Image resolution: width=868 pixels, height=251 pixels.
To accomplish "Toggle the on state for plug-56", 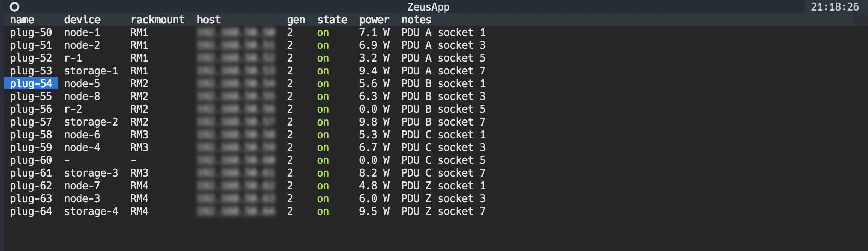I will [x=323, y=109].
